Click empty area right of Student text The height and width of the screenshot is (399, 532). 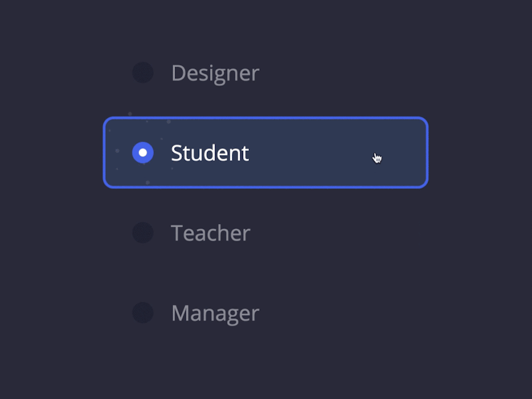point(320,153)
